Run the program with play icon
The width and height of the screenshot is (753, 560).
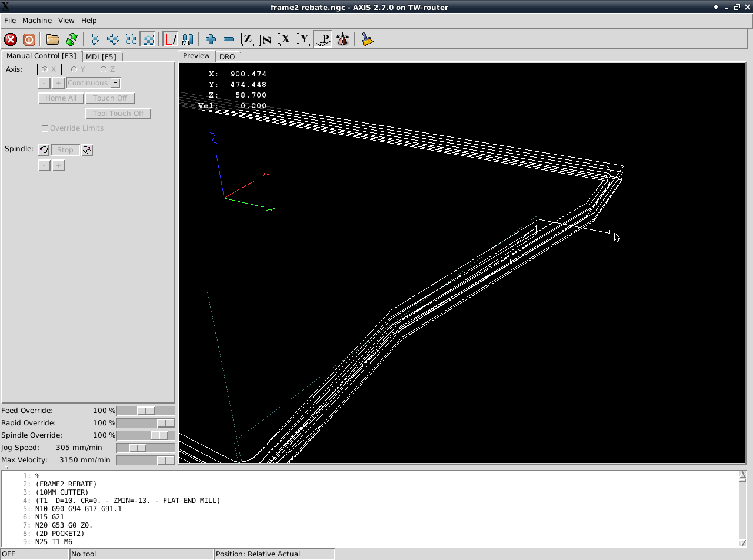95,39
